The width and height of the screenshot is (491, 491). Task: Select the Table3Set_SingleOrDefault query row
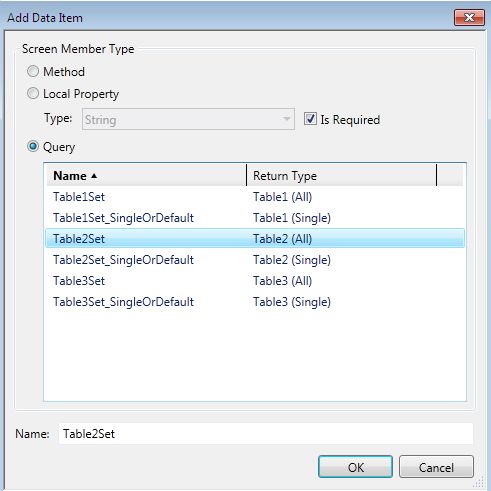pyautogui.click(x=255, y=302)
